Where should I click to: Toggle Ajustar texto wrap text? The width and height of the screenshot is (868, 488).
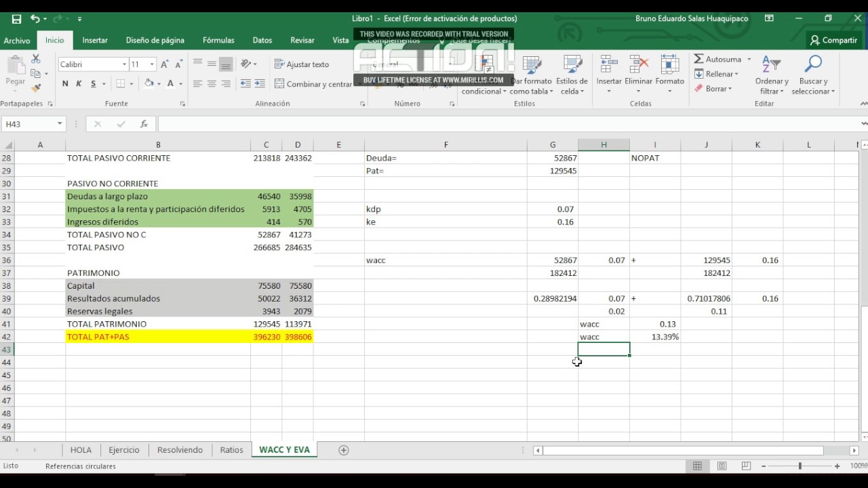(302, 64)
